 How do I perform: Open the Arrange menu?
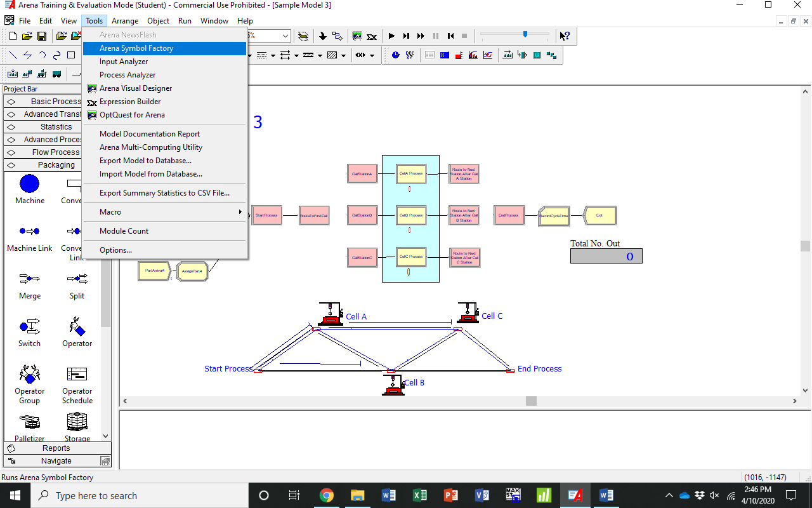pos(125,21)
